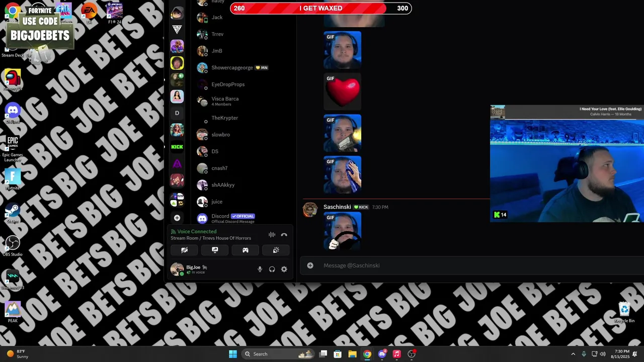644x362 pixels.
Task: Open the Kick server icon
Action: click(x=177, y=147)
